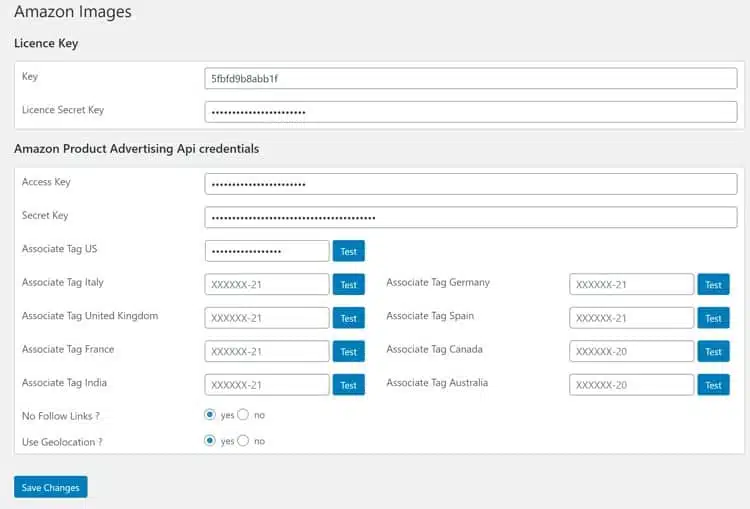Screen dimensions: 750x509
Task: Focus the Associate Tag United Kingdom field
Action: (267, 318)
